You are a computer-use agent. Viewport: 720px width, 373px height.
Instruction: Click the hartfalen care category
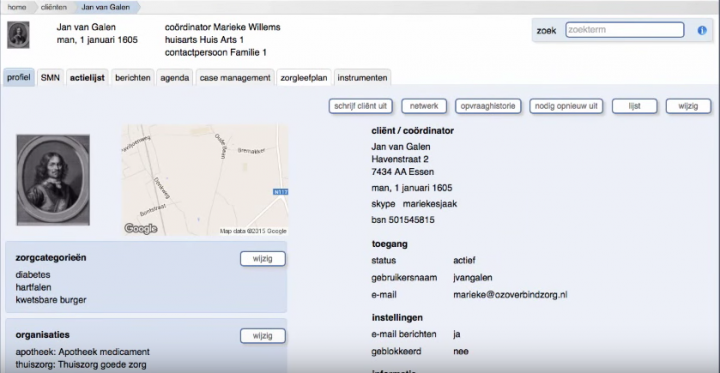[34, 287]
